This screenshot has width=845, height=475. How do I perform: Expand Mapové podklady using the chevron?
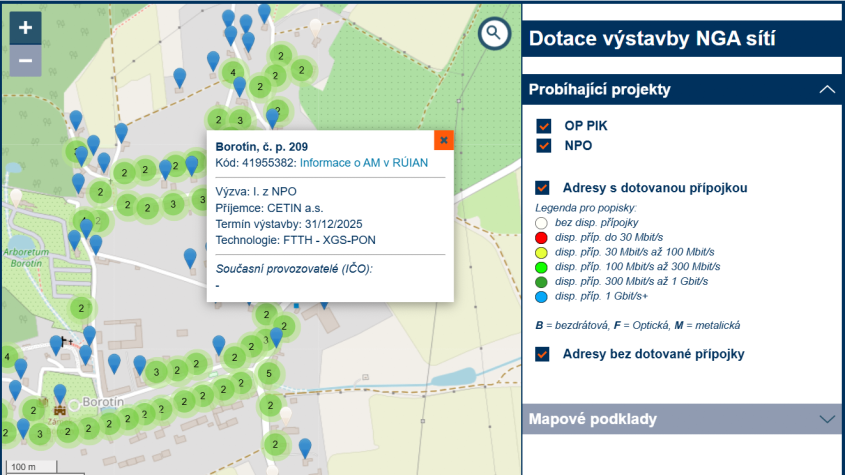[826, 419]
